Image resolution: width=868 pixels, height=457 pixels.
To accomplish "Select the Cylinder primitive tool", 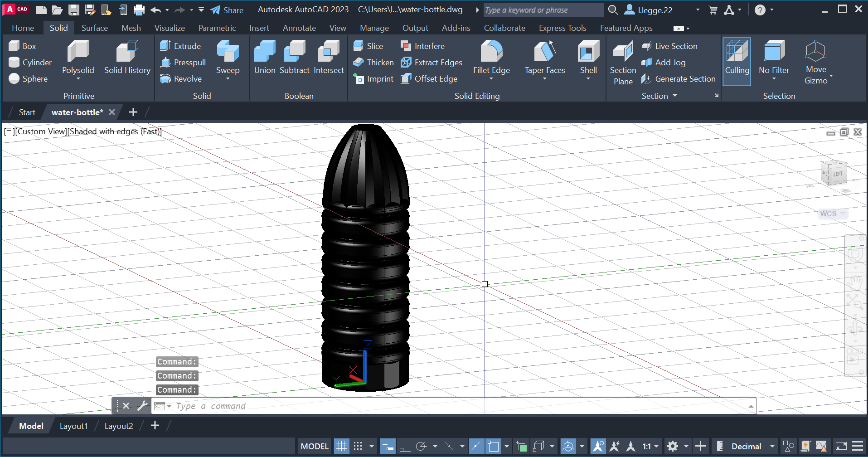I will [x=30, y=62].
